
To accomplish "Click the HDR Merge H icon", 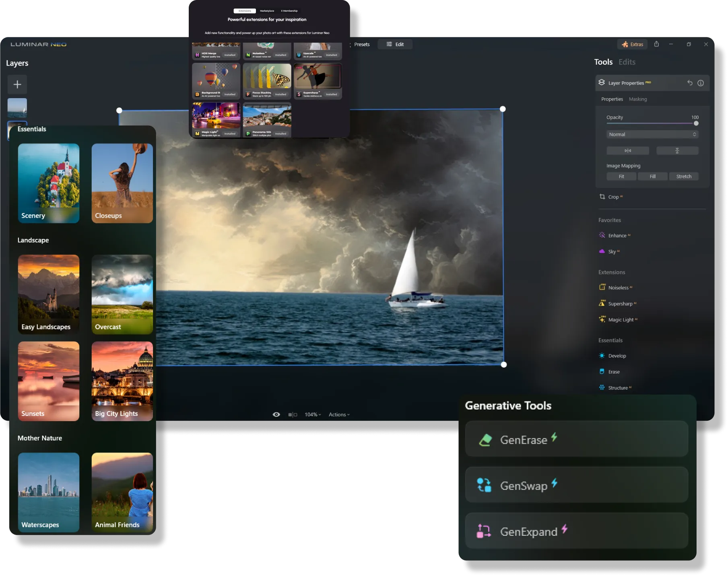I will click(x=197, y=55).
